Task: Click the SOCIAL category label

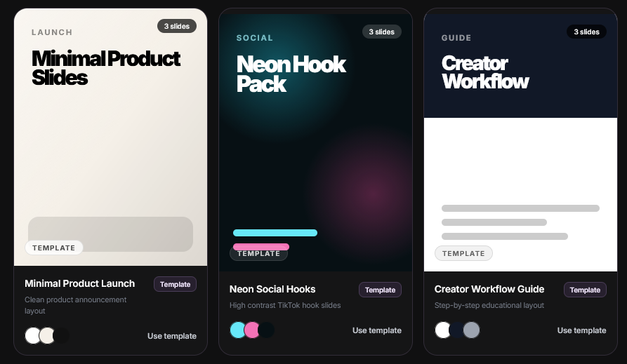Action: 255,38
